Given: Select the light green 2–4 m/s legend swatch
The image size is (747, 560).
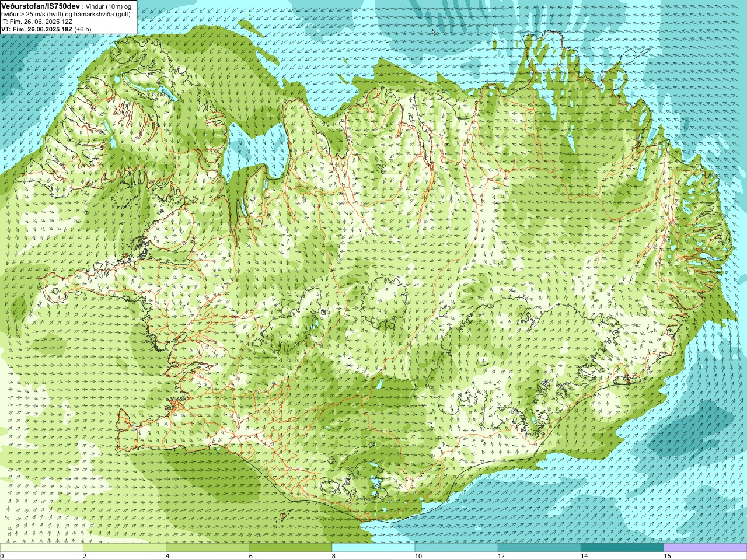Looking at the screenshot, I should click(x=124, y=548).
